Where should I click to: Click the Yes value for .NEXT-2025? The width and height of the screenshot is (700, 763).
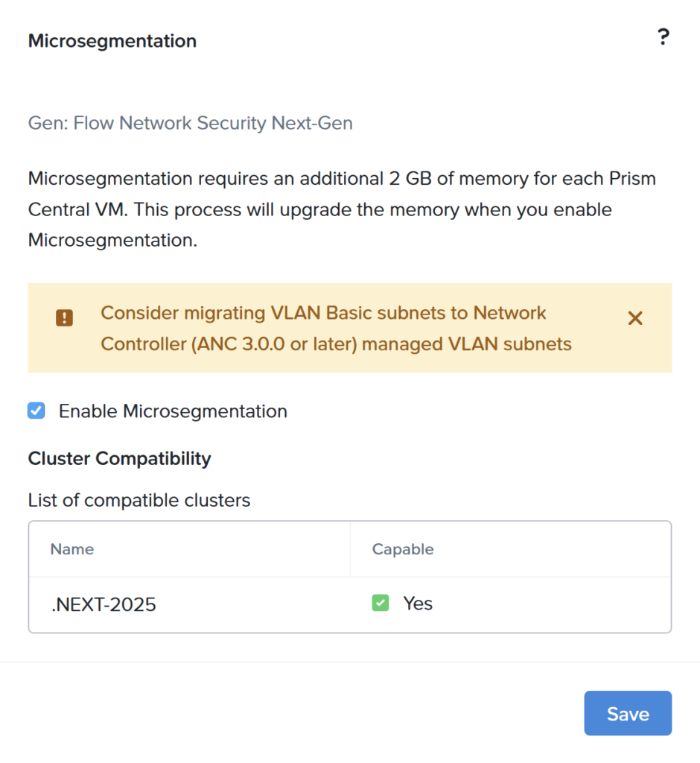418,604
